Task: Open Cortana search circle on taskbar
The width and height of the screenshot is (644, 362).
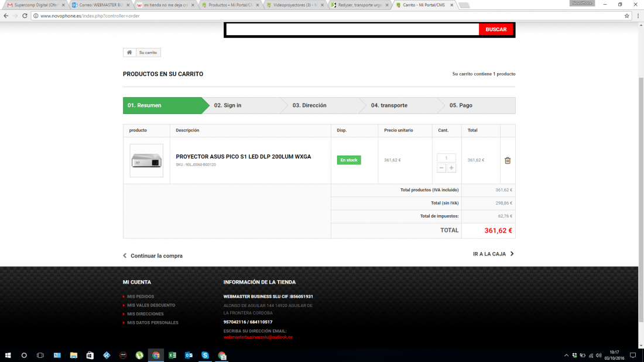Action: 24,356
